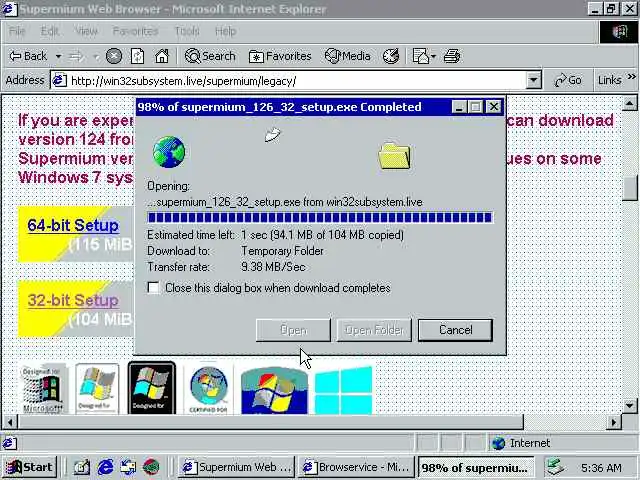Click the Windows 7 flag logo
This screenshot has width=640, height=480.
[x=274, y=391]
